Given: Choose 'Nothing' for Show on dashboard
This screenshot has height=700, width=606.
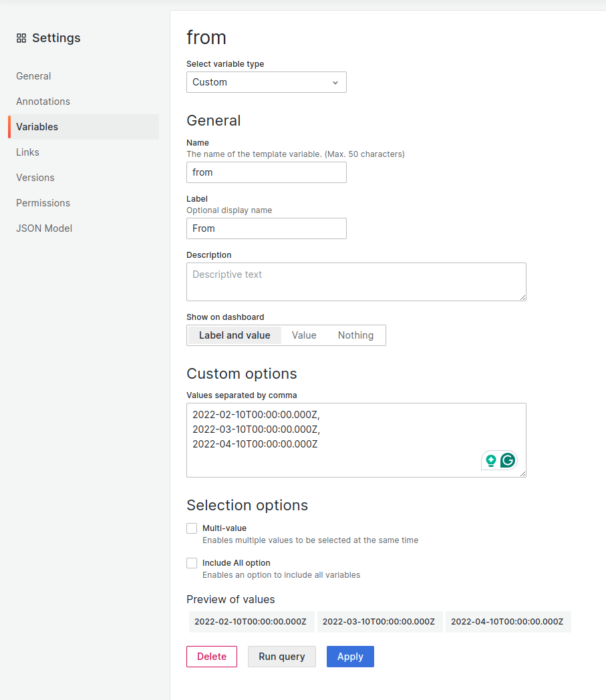Looking at the screenshot, I should (355, 335).
